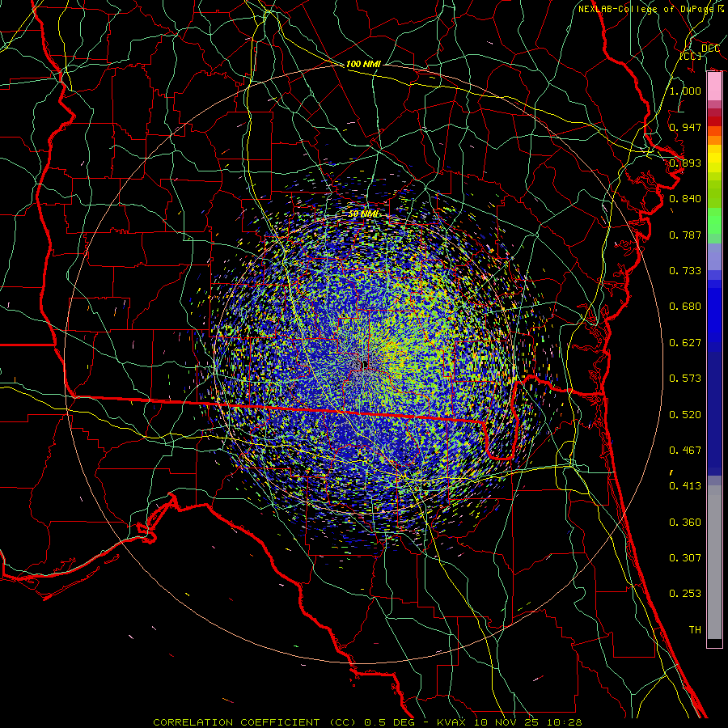Select the 0.680 legend value
Screen dimensions: 728x728
click(685, 307)
